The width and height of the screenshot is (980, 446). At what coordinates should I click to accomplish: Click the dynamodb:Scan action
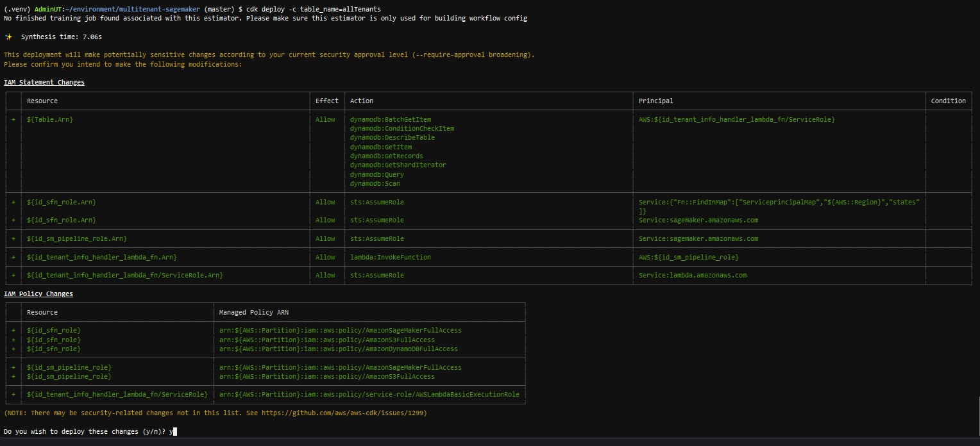pos(375,184)
